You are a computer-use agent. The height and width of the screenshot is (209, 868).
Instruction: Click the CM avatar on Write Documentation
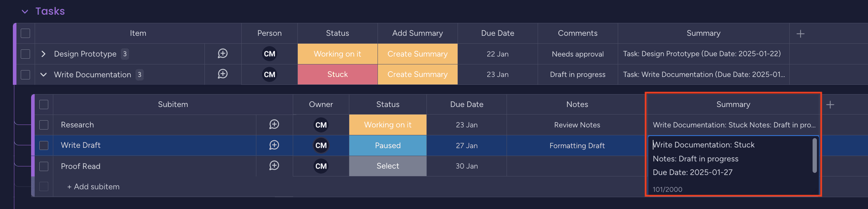[269, 74]
